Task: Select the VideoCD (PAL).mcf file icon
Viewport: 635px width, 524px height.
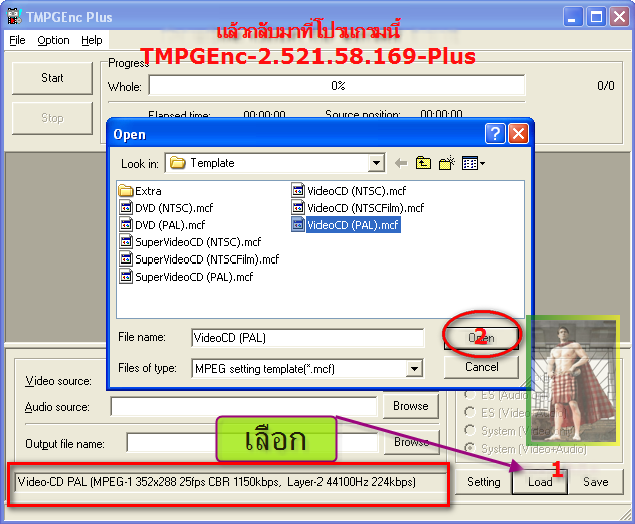Action: click(x=298, y=224)
